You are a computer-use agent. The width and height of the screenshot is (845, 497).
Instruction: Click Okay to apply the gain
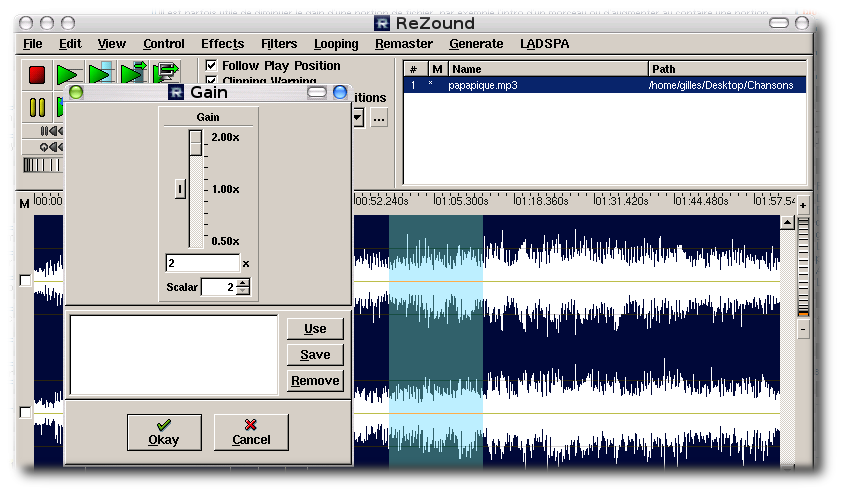(x=164, y=432)
